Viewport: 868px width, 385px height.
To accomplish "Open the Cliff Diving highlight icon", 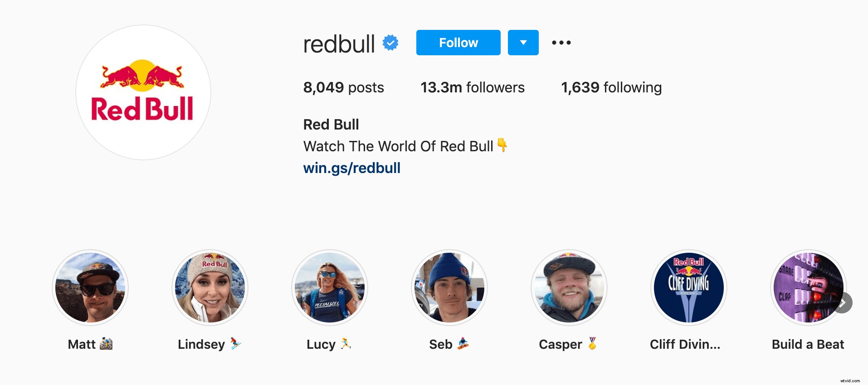I will 689,288.
